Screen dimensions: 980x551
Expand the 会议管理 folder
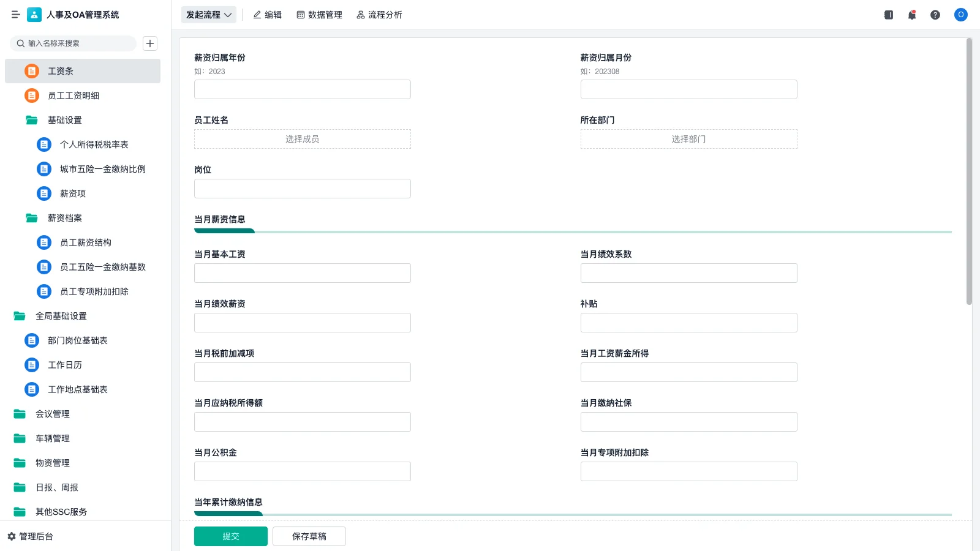click(20, 414)
